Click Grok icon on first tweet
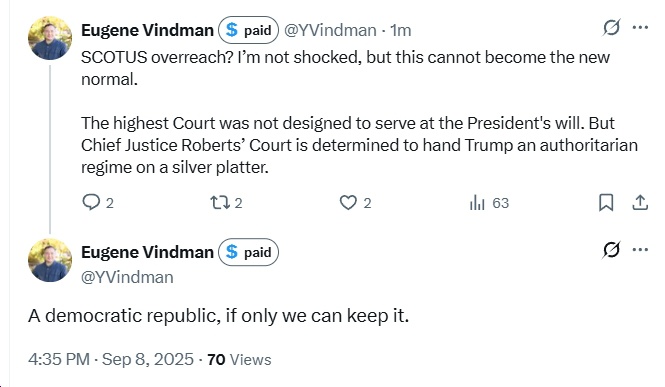The image size is (665, 387). [611, 28]
